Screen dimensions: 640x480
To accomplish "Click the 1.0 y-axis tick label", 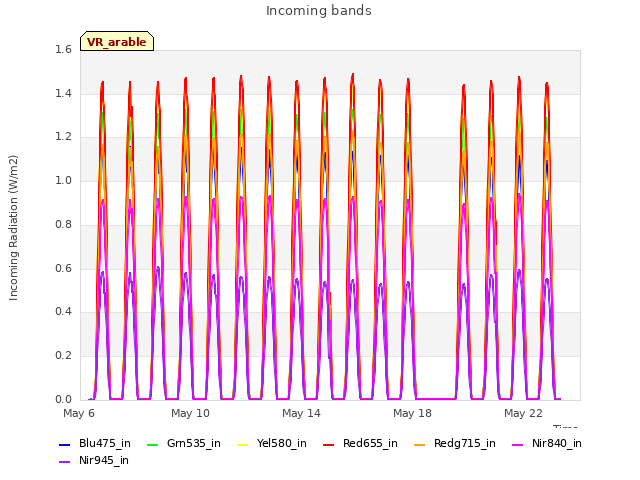I will [x=63, y=180].
